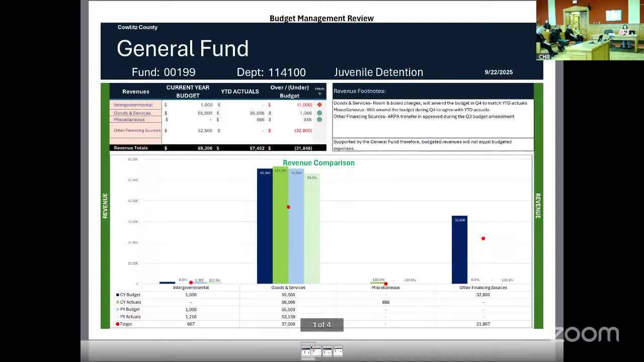This screenshot has width=644, height=362.
Task: Click the pale green PY Actuals bar for Goods & Services
Action: point(312,229)
